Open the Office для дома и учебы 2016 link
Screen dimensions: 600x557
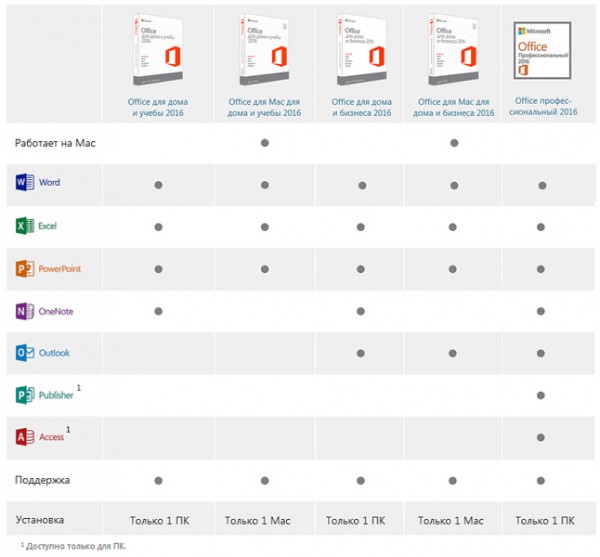pos(158,107)
